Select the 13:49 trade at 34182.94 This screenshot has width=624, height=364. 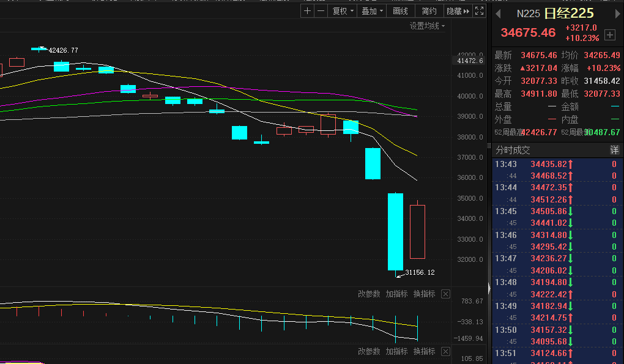click(557, 306)
